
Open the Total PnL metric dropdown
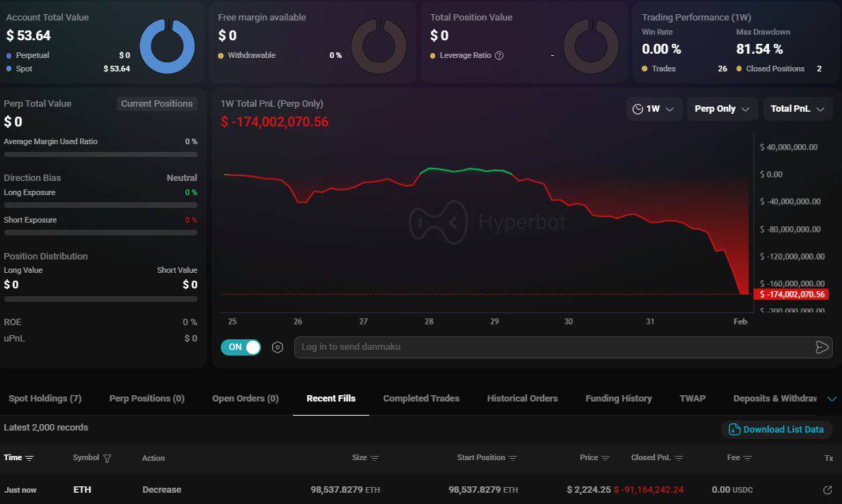798,109
